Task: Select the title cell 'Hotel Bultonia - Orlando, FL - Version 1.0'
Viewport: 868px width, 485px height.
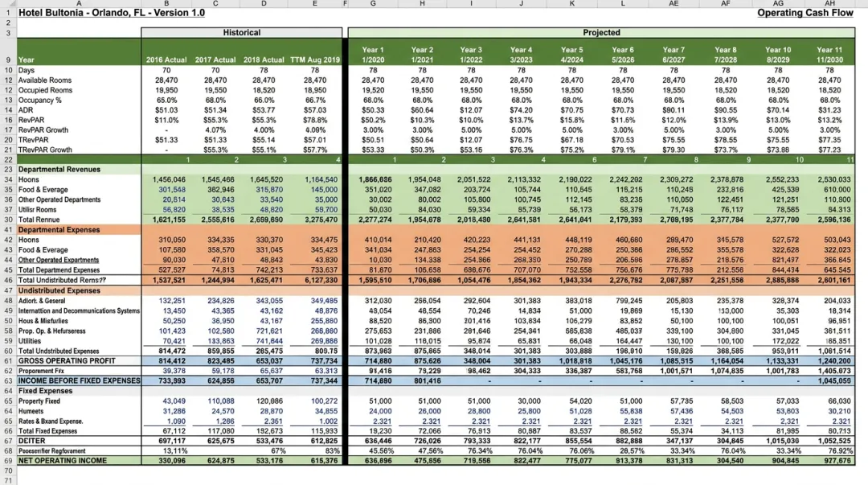Action: pos(111,13)
